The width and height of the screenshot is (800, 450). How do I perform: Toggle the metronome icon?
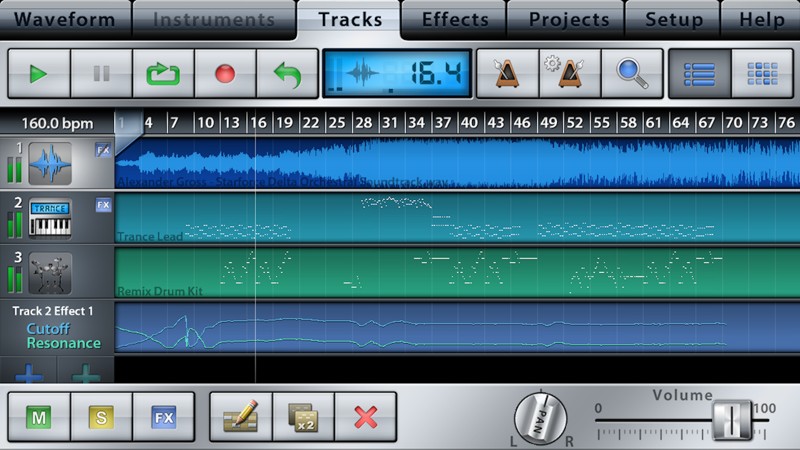[507, 73]
